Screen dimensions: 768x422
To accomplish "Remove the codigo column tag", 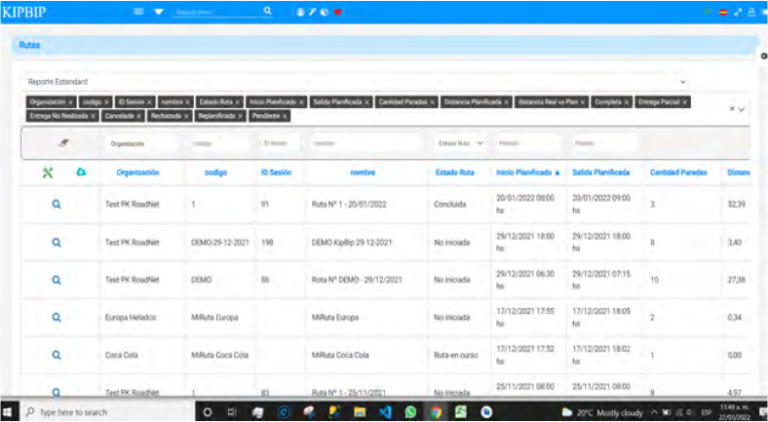I will (106, 102).
